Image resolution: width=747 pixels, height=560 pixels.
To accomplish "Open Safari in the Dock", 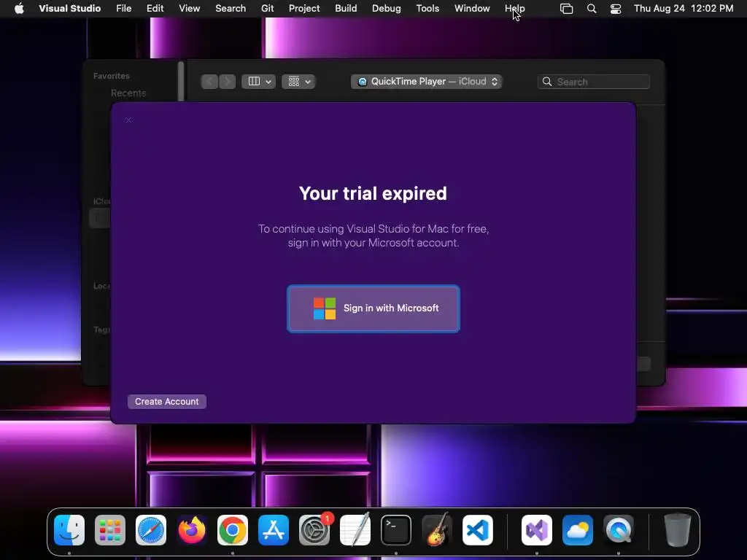I will pyautogui.click(x=151, y=530).
